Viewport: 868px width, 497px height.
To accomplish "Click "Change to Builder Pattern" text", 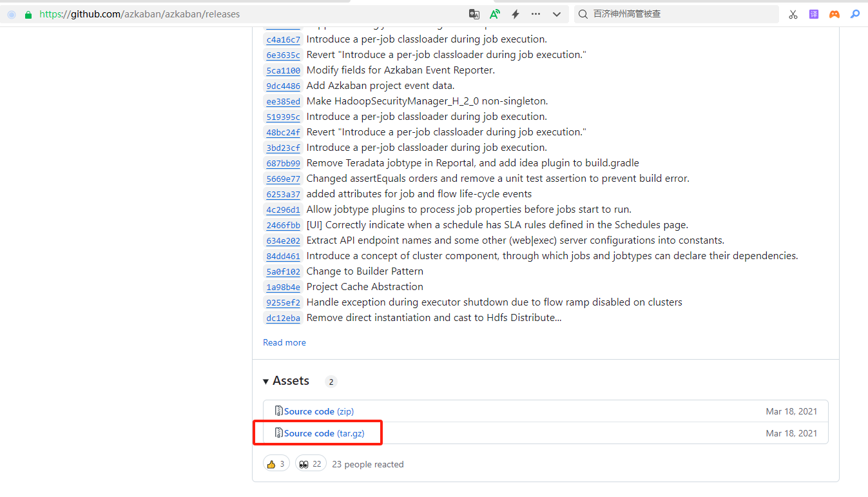I will tap(365, 271).
